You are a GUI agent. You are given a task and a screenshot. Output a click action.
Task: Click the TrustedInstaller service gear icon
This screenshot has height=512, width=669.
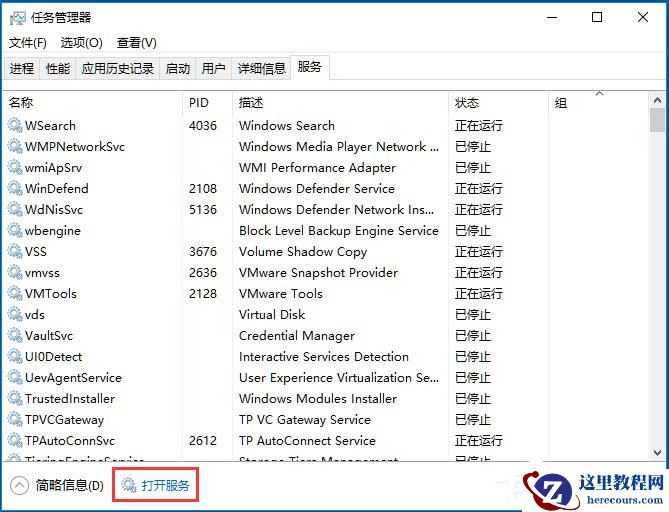pyautogui.click(x=15, y=399)
